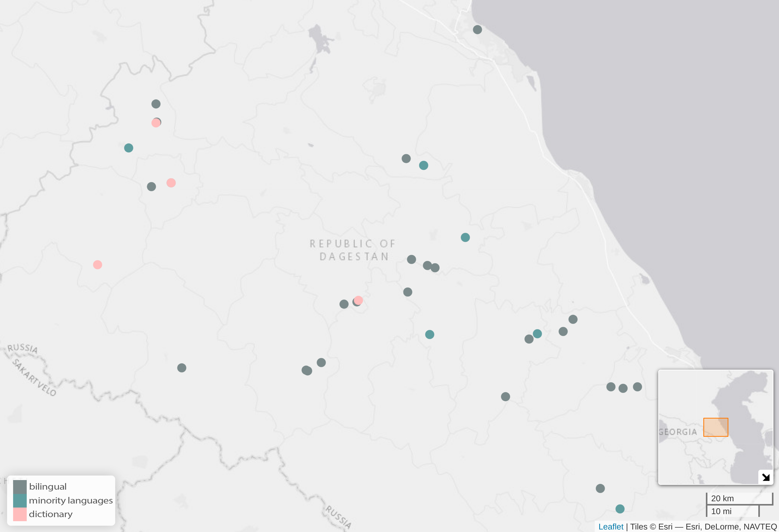Click the isolated pink marker in the far west
This screenshot has height=532, width=779.
pyautogui.click(x=98, y=265)
